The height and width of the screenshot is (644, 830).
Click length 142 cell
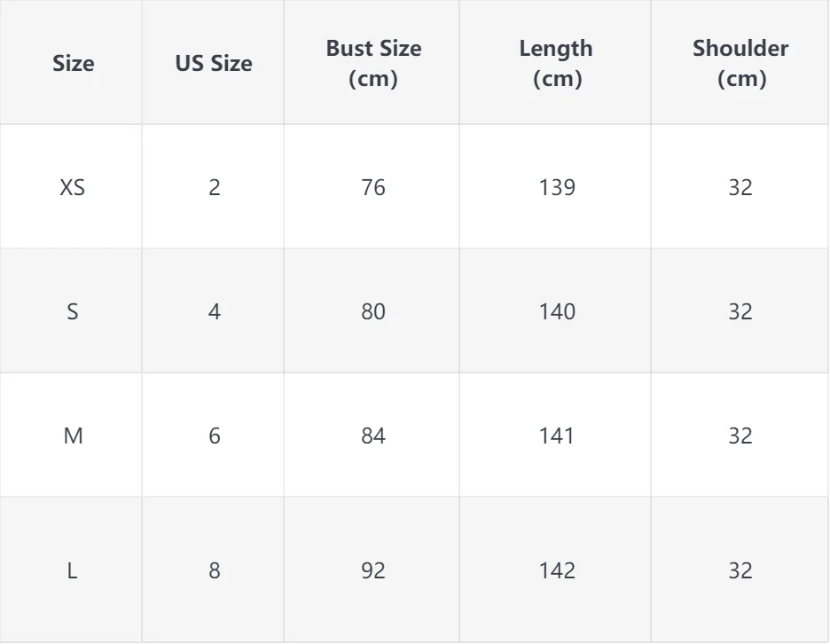pos(556,570)
